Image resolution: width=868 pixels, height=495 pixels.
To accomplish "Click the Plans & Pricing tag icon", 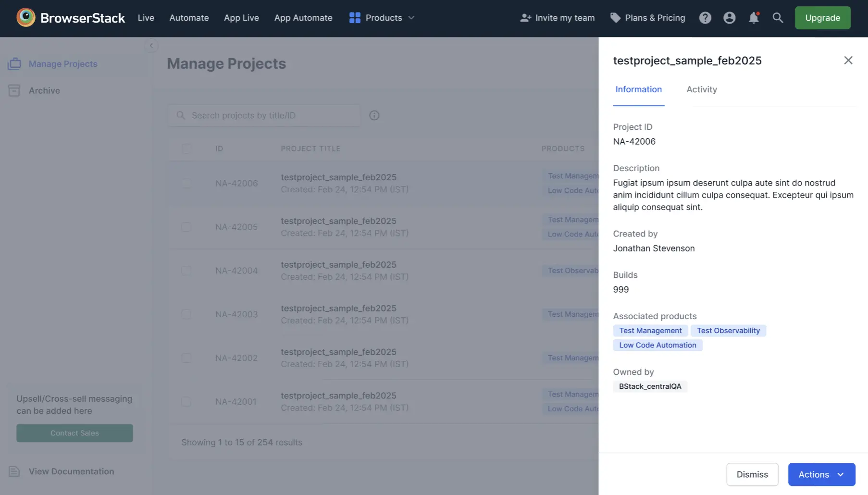I will (x=615, y=18).
